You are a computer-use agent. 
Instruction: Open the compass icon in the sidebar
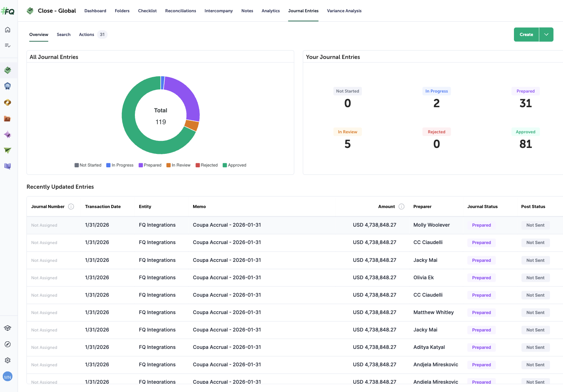point(8,344)
